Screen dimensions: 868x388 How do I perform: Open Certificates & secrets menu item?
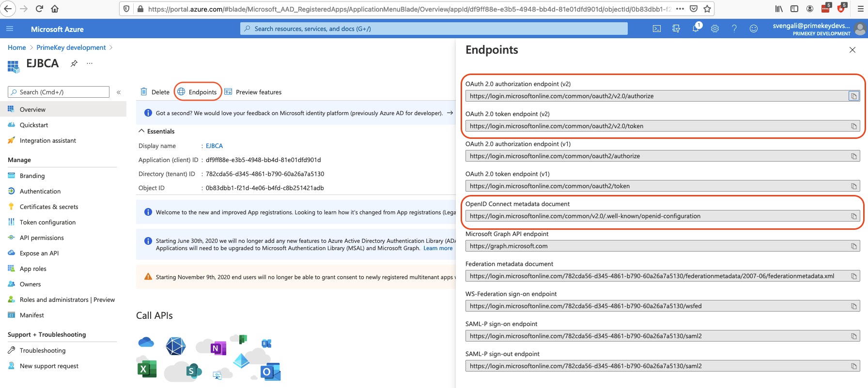(48, 207)
